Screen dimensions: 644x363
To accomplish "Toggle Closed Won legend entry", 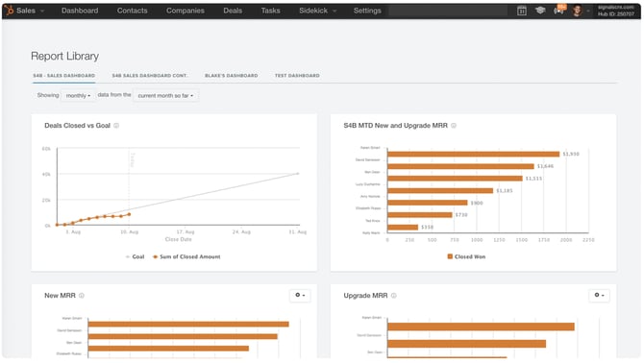I will click(466, 256).
